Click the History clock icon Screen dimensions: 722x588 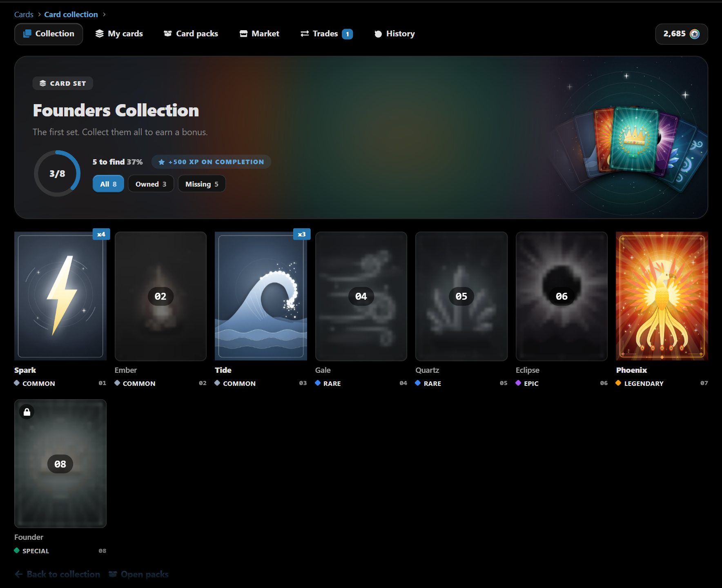point(378,34)
